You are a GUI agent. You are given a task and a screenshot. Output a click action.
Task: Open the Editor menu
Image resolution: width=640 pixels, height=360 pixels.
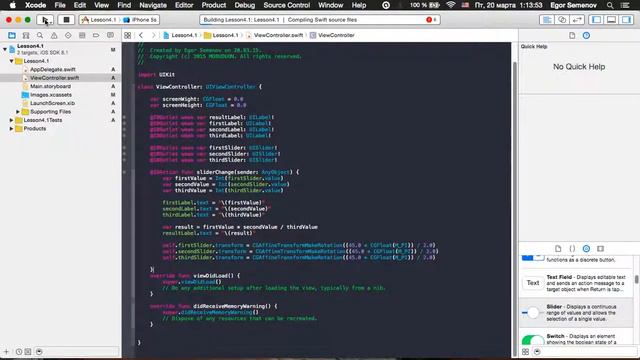click(x=184, y=5)
